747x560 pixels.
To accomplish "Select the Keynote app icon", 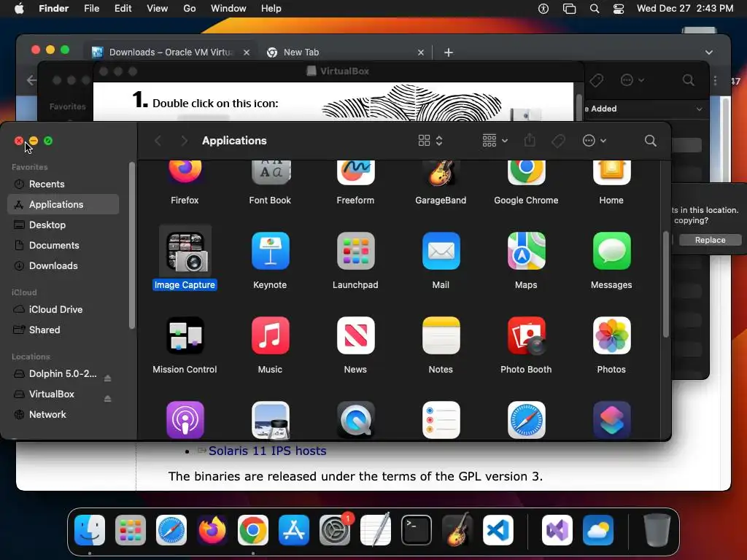I will [x=270, y=251].
